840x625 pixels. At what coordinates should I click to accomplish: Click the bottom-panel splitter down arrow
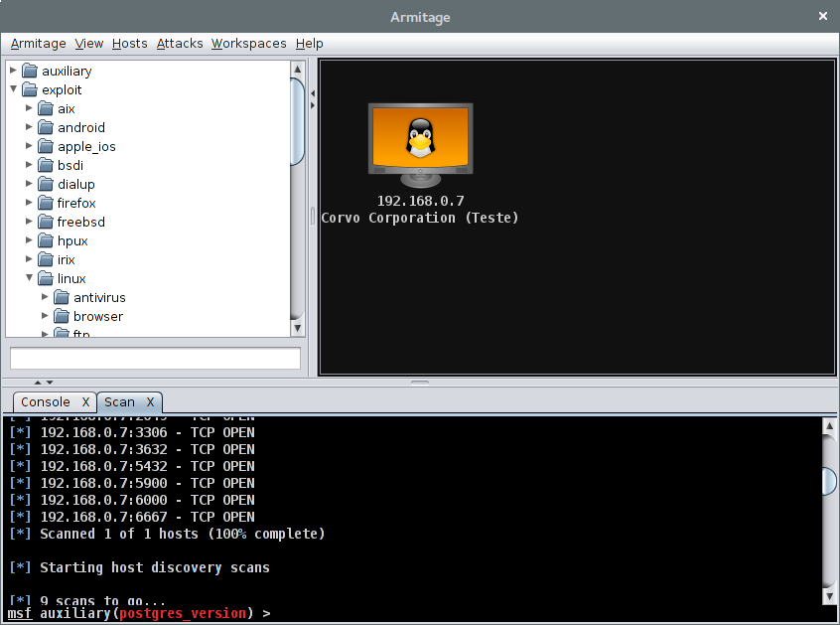point(50,383)
